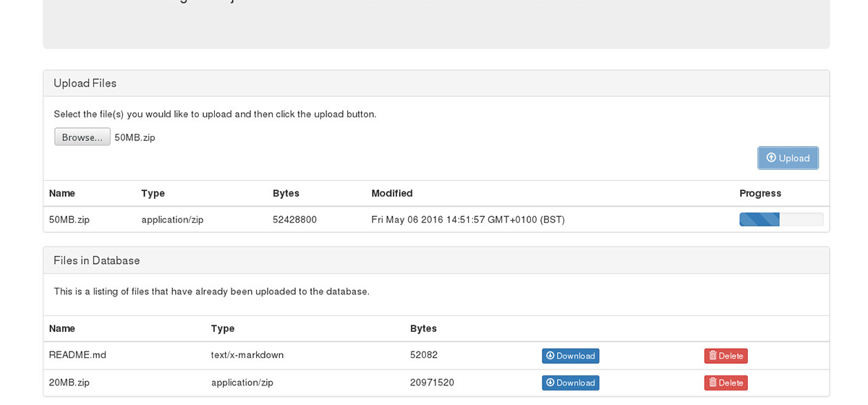Screen dimensions: 868x405
Task: Click the Progress column header
Action: (760, 193)
